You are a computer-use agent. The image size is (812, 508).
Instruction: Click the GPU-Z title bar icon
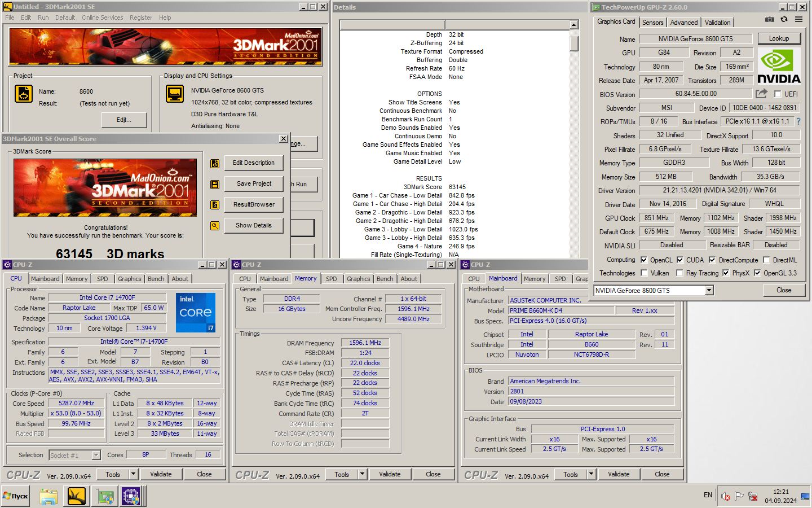point(595,7)
